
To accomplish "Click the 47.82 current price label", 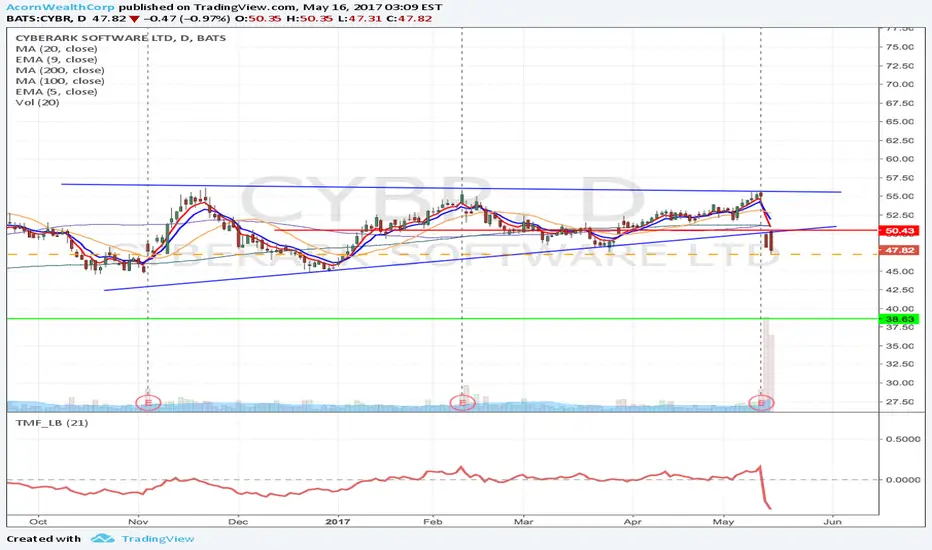I will coord(900,250).
